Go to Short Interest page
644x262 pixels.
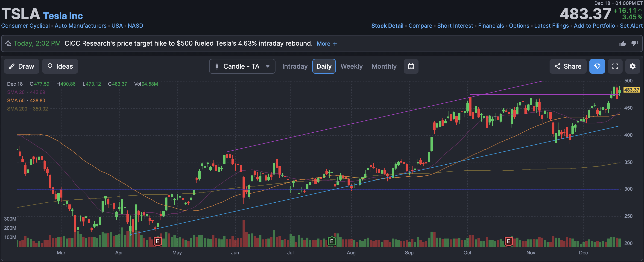(x=455, y=26)
